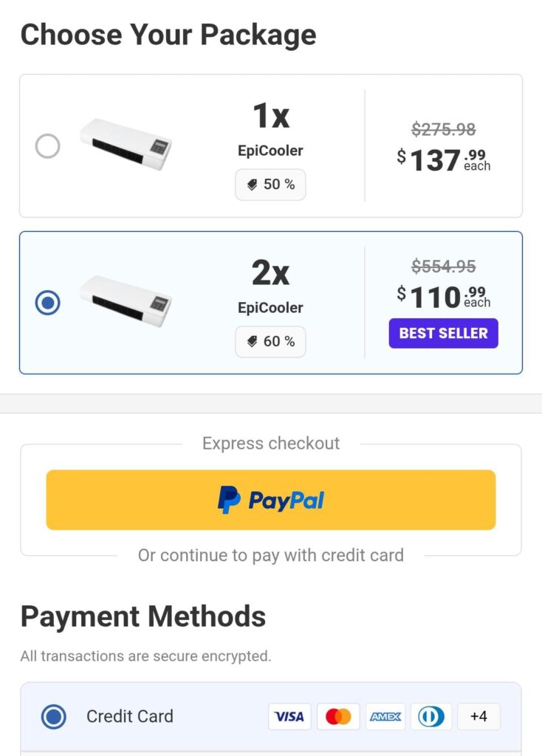Viewport: 542px width, 756px height.
Task: Select the 2x EpiCooler package radio button
Action: 48,303
